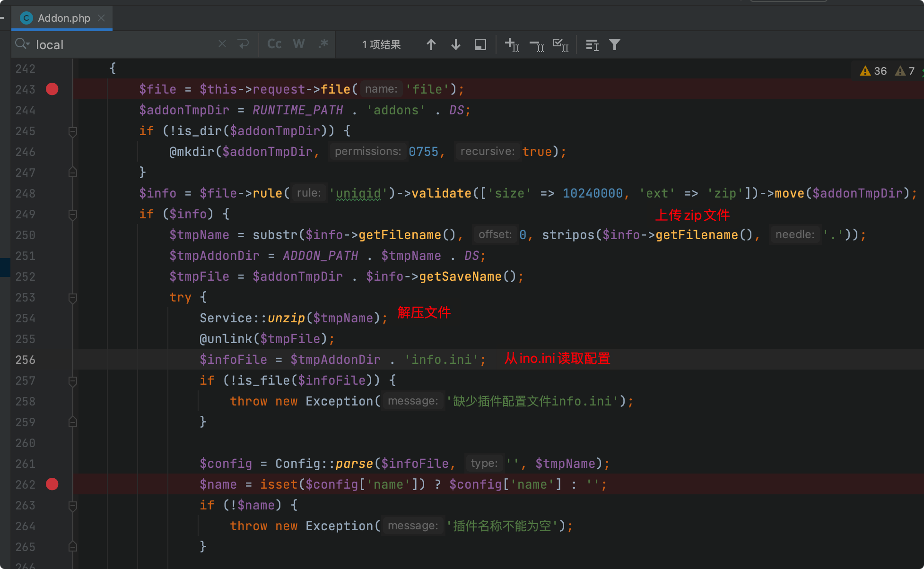Unselect occurrence icon in search bar
The height and width of the screenshot is (569, 924).
click(537, 45)
